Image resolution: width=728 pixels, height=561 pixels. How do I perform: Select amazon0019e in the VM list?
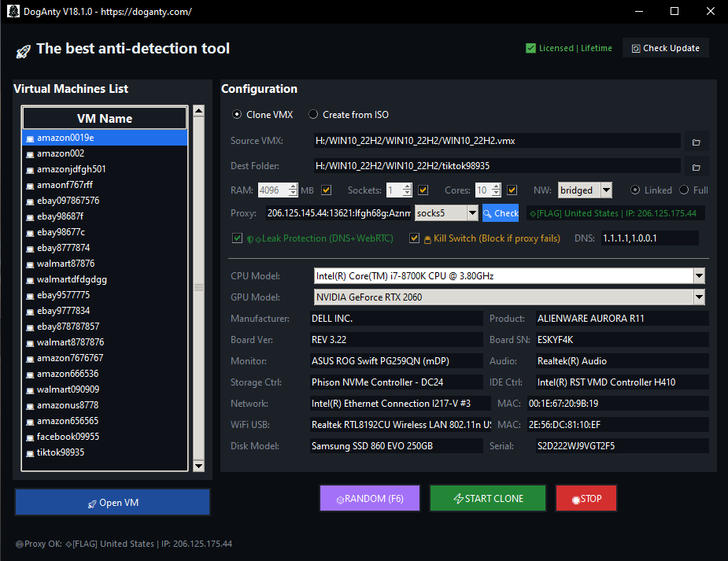pos(105,138)
